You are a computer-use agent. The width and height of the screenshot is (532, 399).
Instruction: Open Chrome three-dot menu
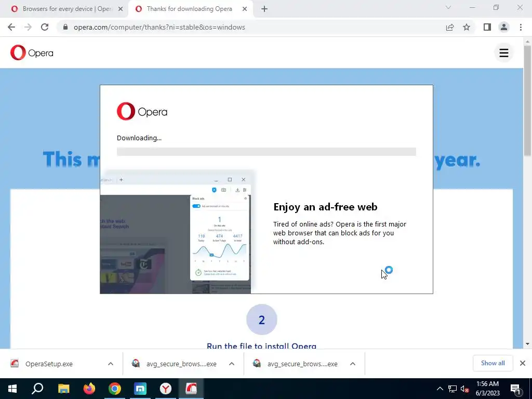tap(521, 27)
